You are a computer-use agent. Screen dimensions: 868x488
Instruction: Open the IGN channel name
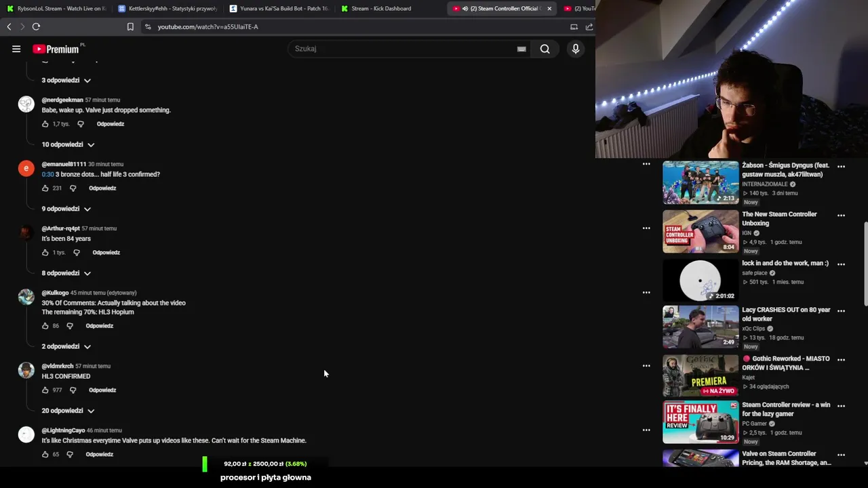click(x=747, y=233)
